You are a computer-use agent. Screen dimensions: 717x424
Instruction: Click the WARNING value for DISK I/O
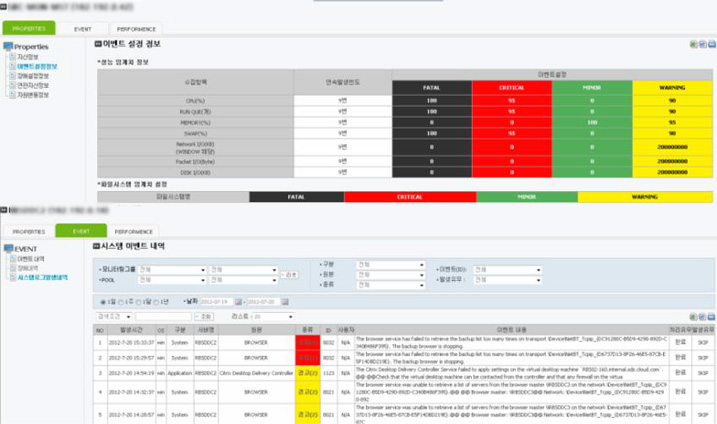pyautogui.click(x=672, y=172)
